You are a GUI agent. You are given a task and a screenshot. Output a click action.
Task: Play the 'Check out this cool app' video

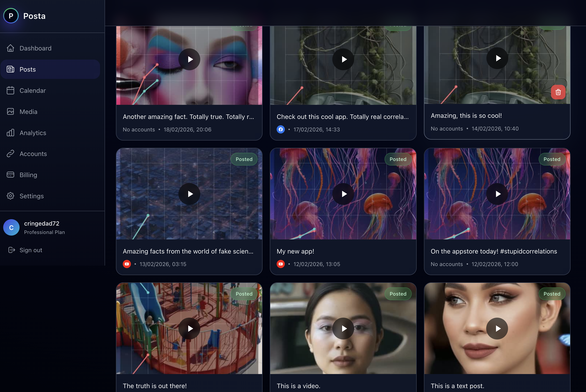pos(343,59)
